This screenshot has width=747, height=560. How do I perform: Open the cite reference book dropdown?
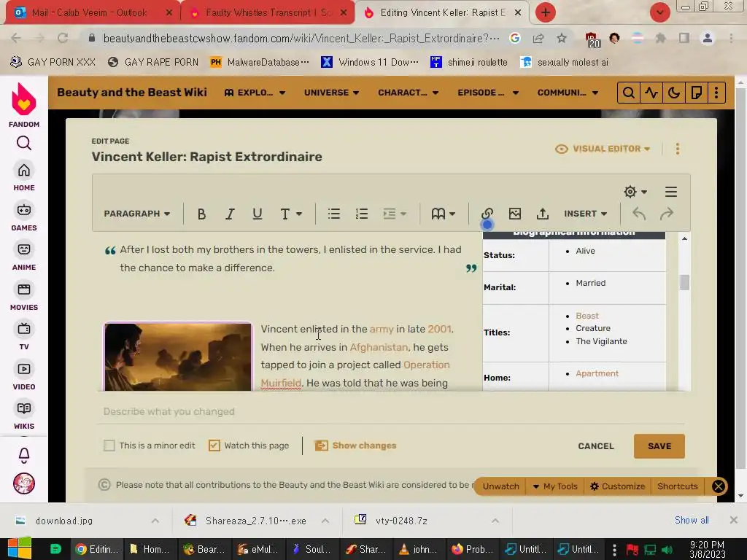tap(443, 214)
